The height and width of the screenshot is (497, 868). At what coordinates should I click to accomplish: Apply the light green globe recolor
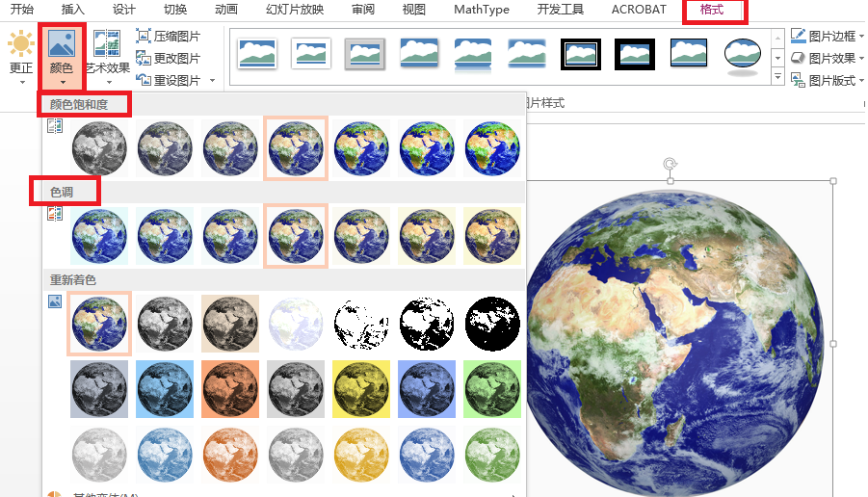point(492,455)
